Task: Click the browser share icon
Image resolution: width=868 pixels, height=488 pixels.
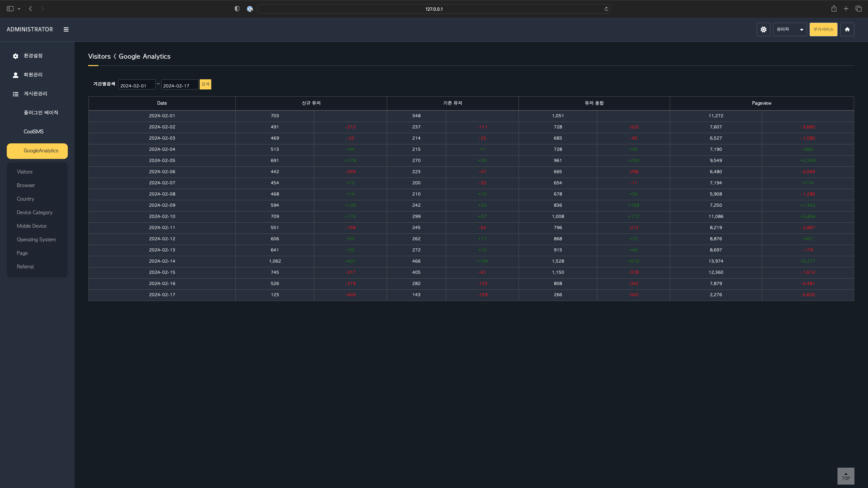Action: pyautogui.click(x=834, y=9)
